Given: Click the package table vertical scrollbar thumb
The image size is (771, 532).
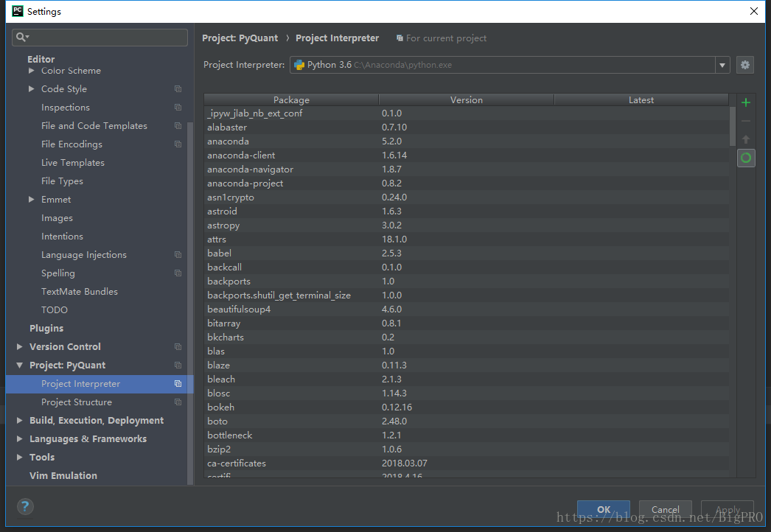Looking at the screenshot, I should pyautogui.click(x=732, y=126).
